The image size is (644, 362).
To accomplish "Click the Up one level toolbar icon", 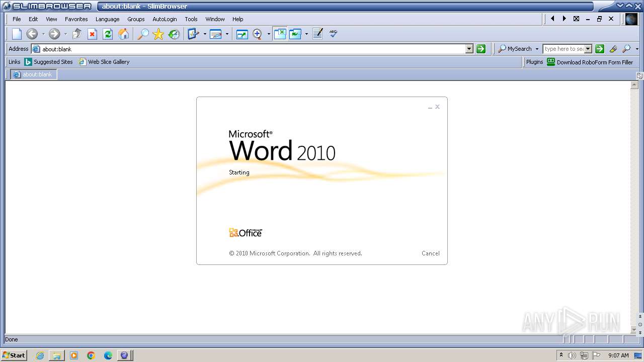I will tap(77, 34).
